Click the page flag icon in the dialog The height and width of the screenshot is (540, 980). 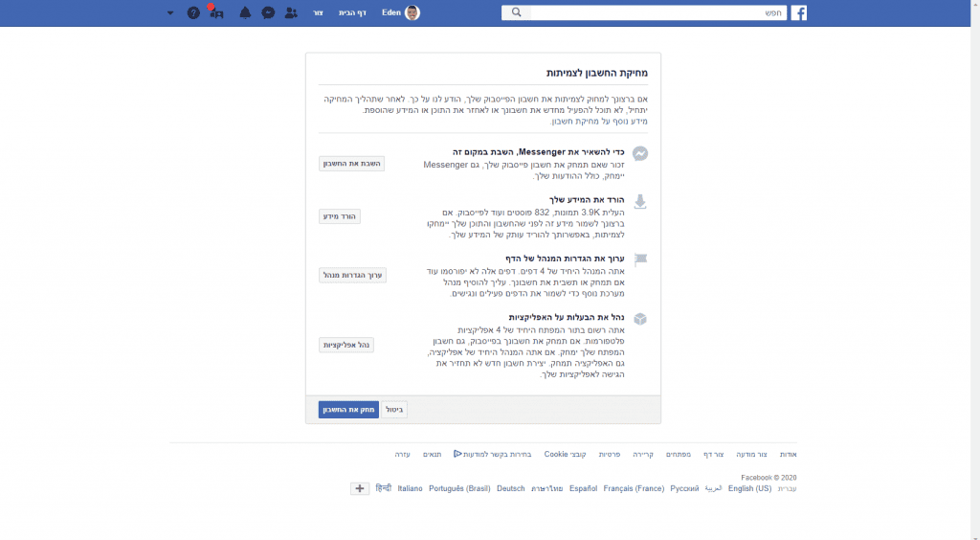point(640,260)
